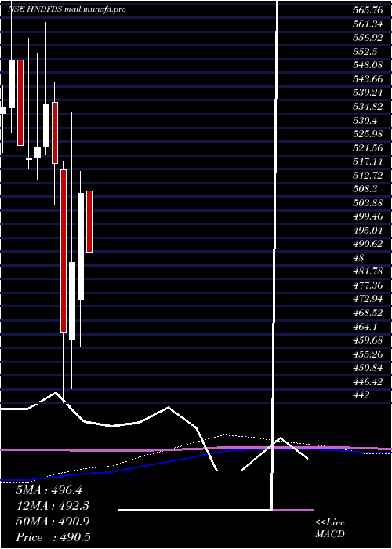
Task: Click the 455.26 price axis label
Action: click(x=368, y=354)
